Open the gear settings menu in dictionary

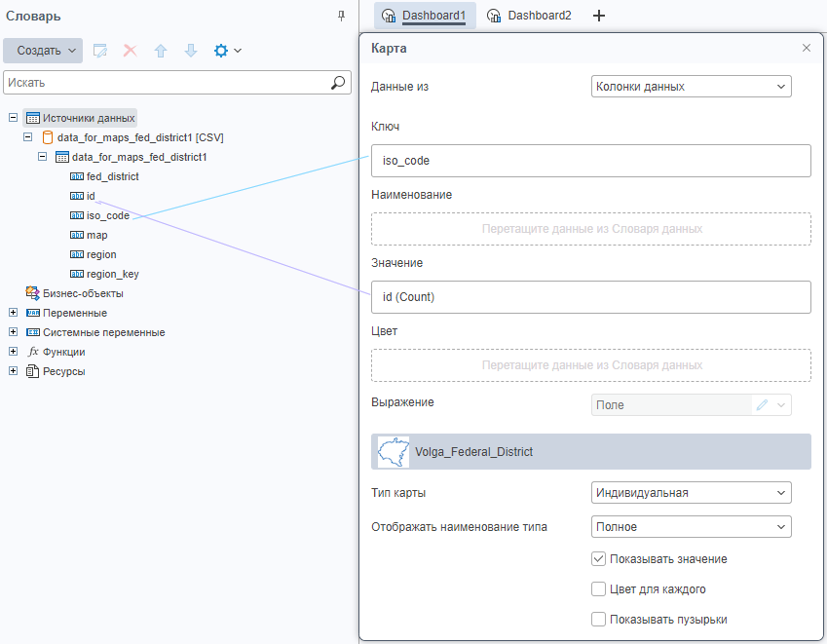tap(226, 50)
